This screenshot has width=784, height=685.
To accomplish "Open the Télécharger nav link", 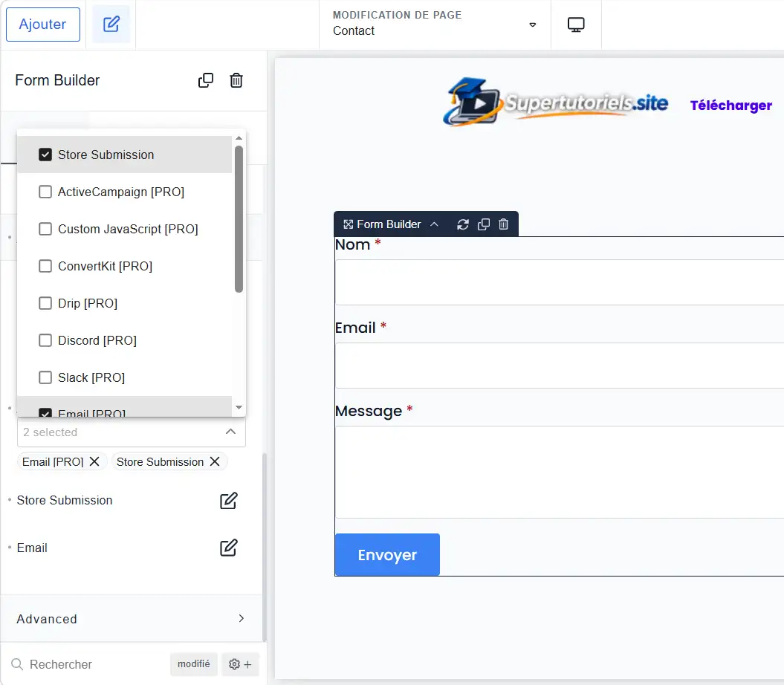I will [x=731, y=105].
